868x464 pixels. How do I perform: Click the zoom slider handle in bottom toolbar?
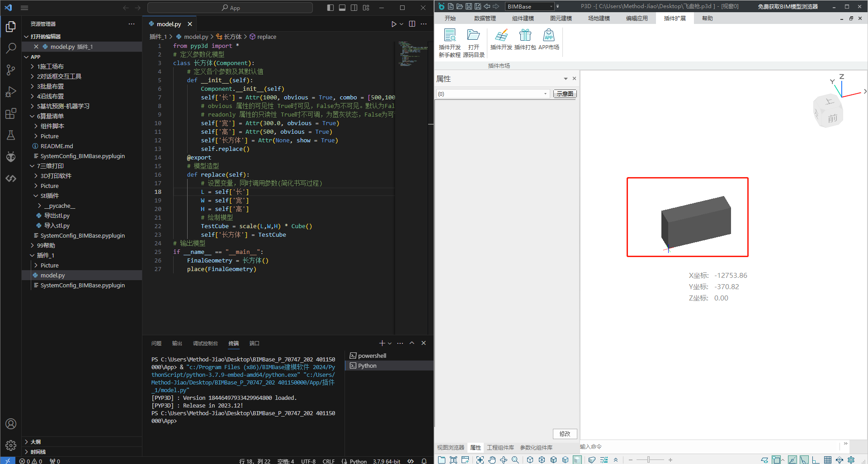click(x=648, y=459)
